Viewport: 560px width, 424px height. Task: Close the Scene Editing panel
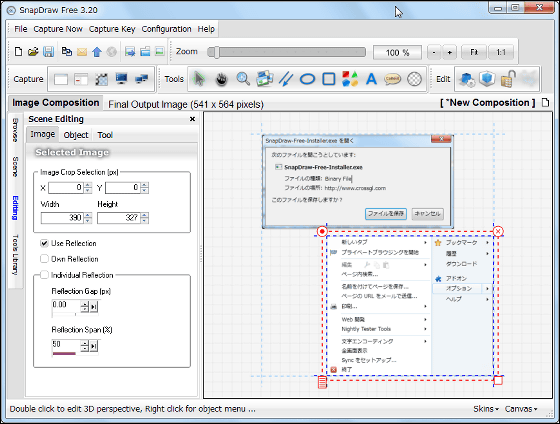(192, 119)
